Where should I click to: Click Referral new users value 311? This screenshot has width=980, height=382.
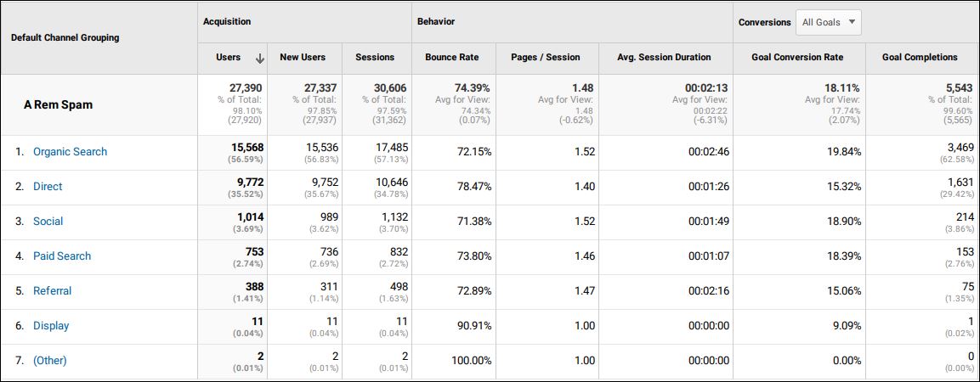click(330, 287)
